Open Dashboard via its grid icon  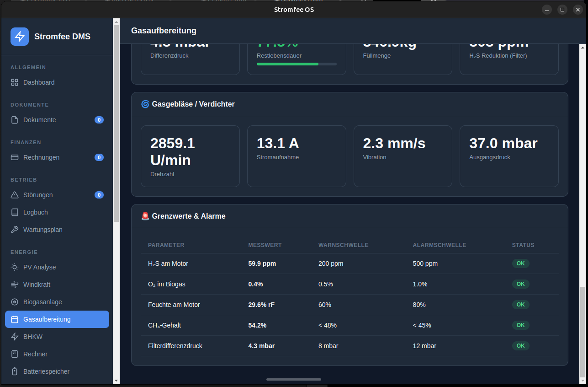coord(15,82)
